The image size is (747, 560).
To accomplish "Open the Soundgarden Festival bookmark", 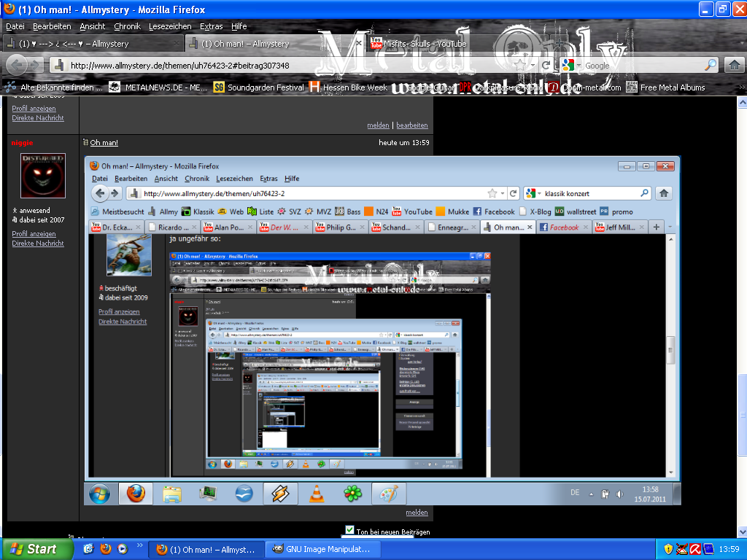I will click(259, 87).
